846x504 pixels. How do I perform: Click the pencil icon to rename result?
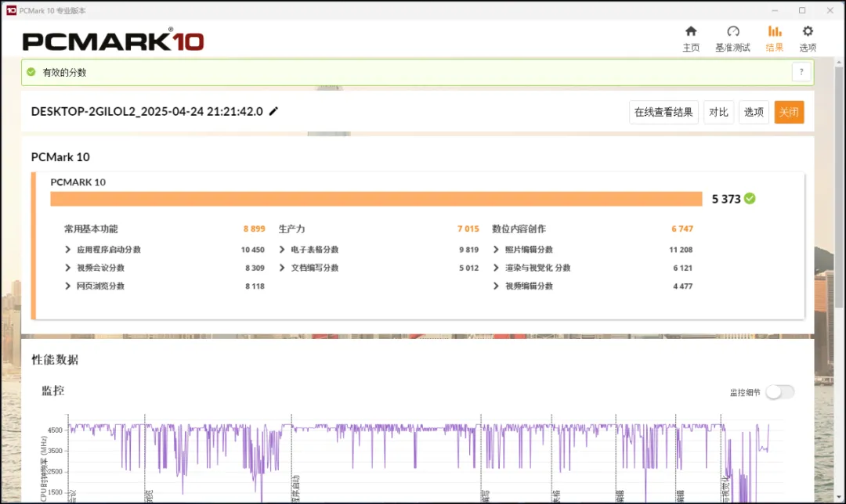click(x=273, y=111)
